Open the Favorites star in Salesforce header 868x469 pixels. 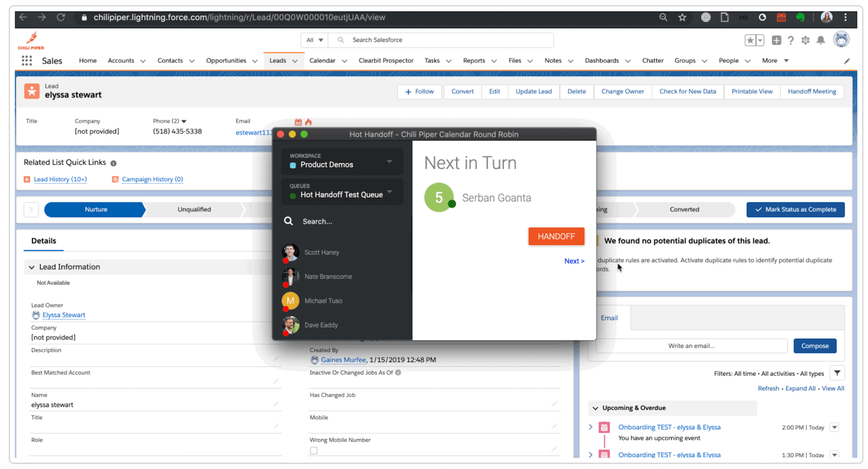[x=750, y=40]
